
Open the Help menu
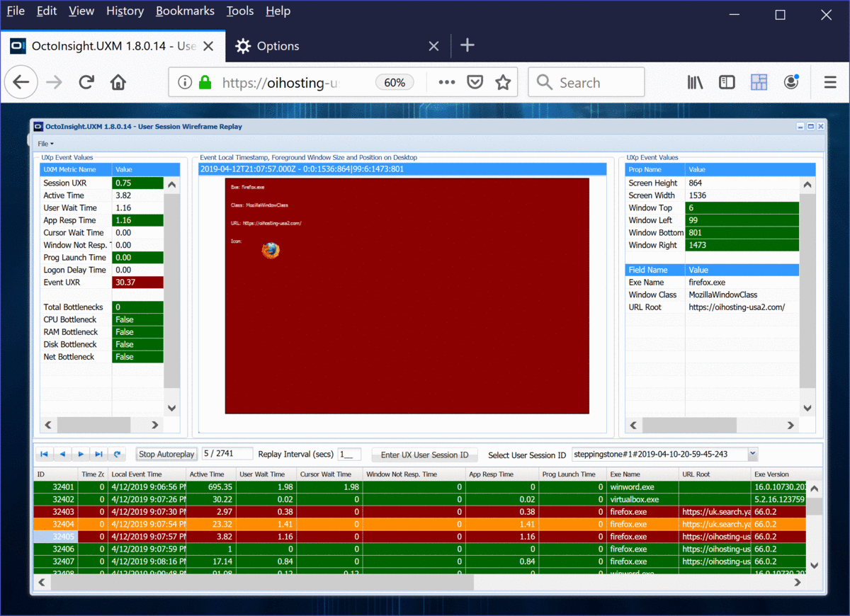[x=278, y=11]
